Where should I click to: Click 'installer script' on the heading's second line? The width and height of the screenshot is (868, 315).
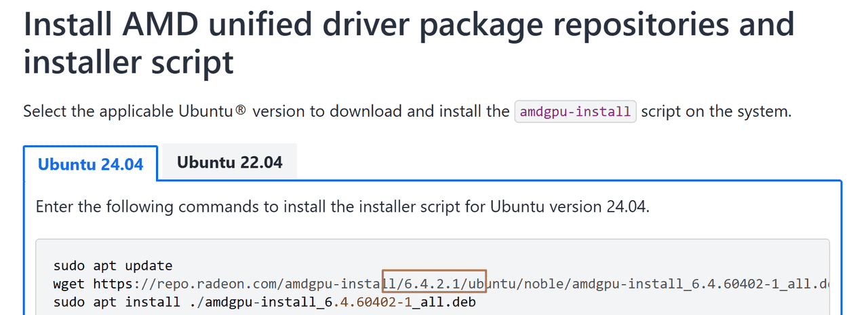pyautogui.click(x=128, y=62)
